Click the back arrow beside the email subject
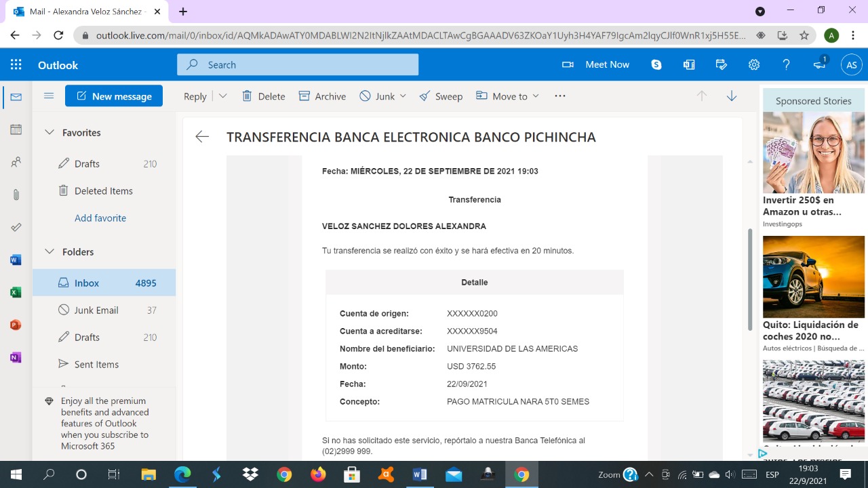This screenshot has height=488, width=868. click(202, 137)
